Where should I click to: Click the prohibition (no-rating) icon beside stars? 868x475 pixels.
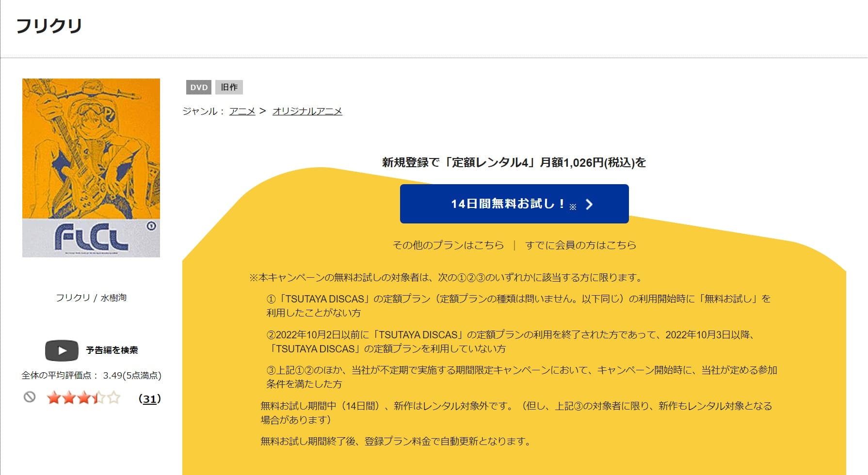coord(30,397)
